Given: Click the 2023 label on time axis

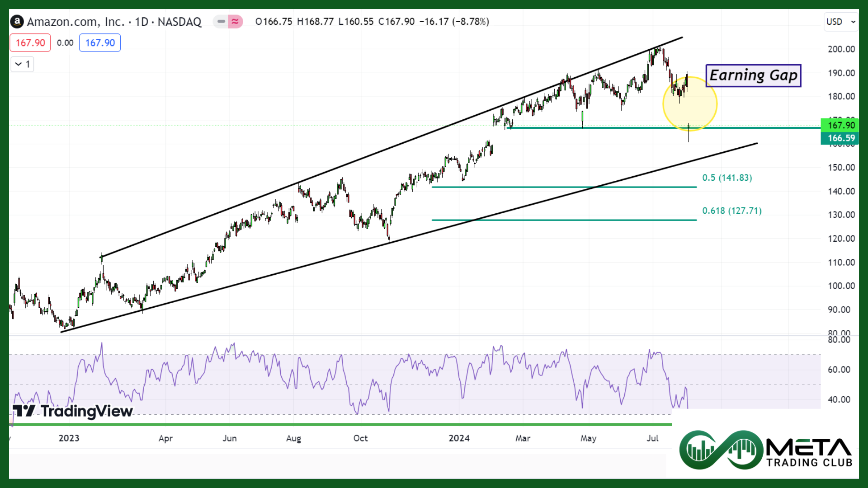Looking at the screenshot, I should coord(69,438).
